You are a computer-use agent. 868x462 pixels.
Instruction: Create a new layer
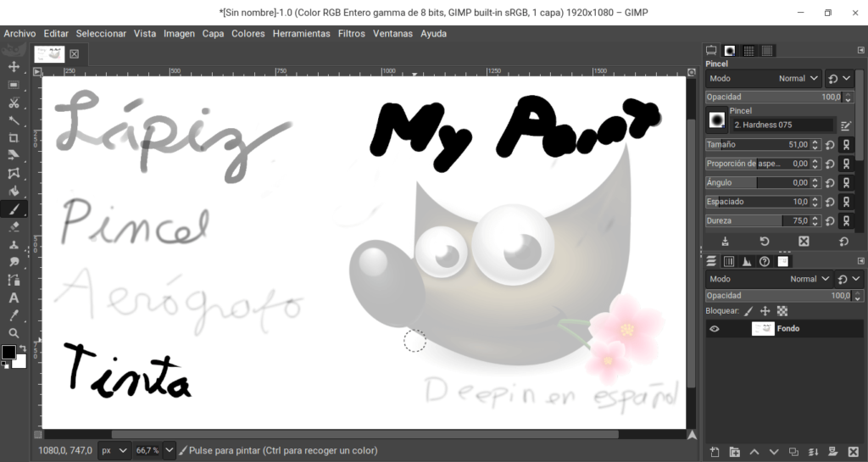click(715, 452)
